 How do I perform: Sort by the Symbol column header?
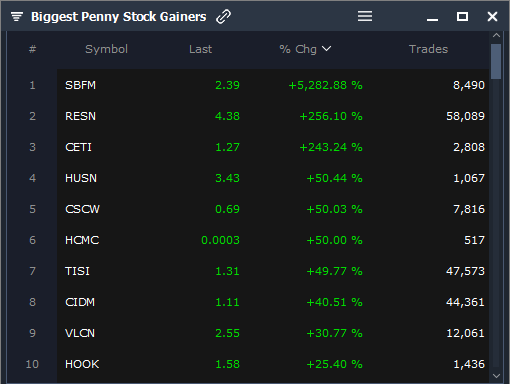point(106,49)
